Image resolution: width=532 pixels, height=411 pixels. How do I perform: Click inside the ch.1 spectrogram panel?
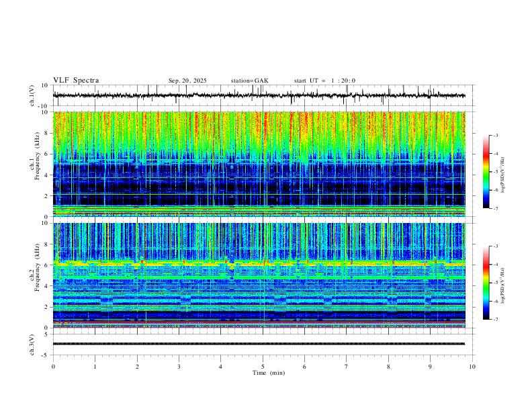click(x=259, y=164)
